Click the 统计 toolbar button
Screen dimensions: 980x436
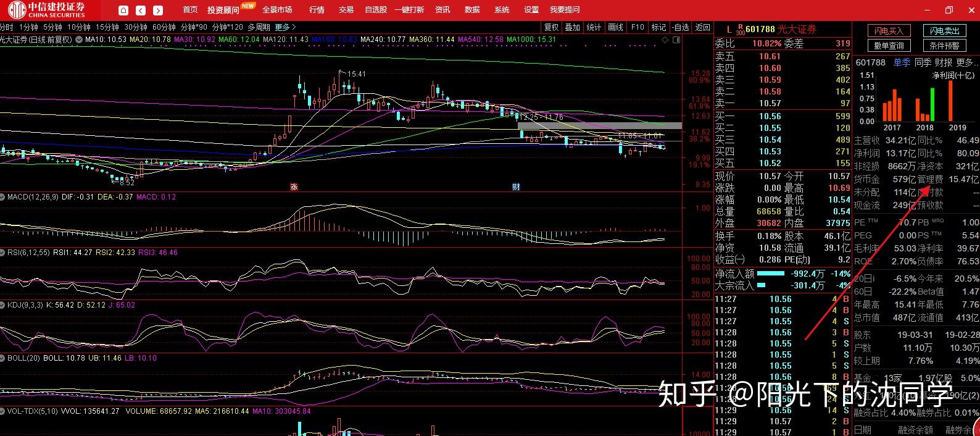point(594,27)
